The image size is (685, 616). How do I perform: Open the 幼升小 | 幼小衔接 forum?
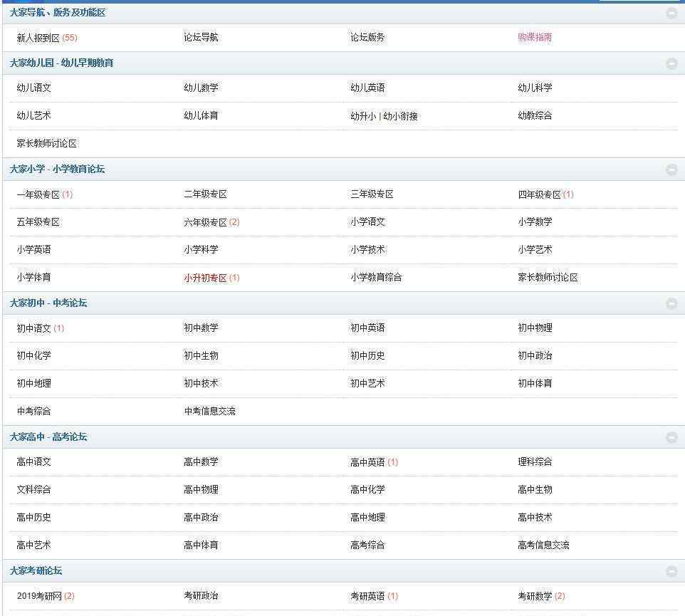(384, 116)
